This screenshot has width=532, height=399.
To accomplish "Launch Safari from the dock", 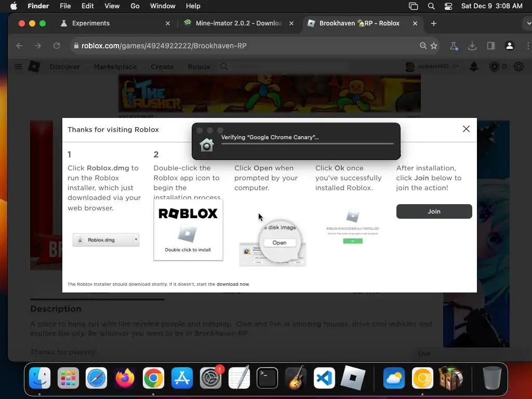I will tap(96, 378).
